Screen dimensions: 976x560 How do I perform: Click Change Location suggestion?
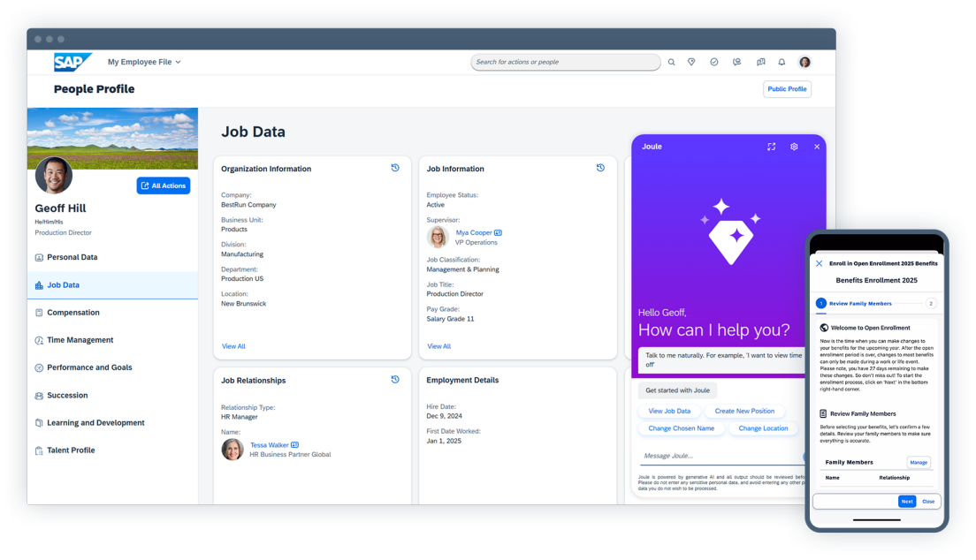pyautogui.click(x=763, y=428)
